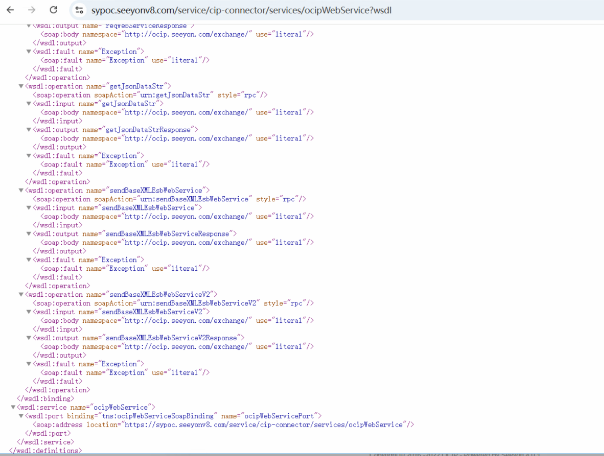Collapse the wsdl:input sendBaseXMLEsbWebService node
604x456 pixels.
pyautogui.click(x=29, y=207)
